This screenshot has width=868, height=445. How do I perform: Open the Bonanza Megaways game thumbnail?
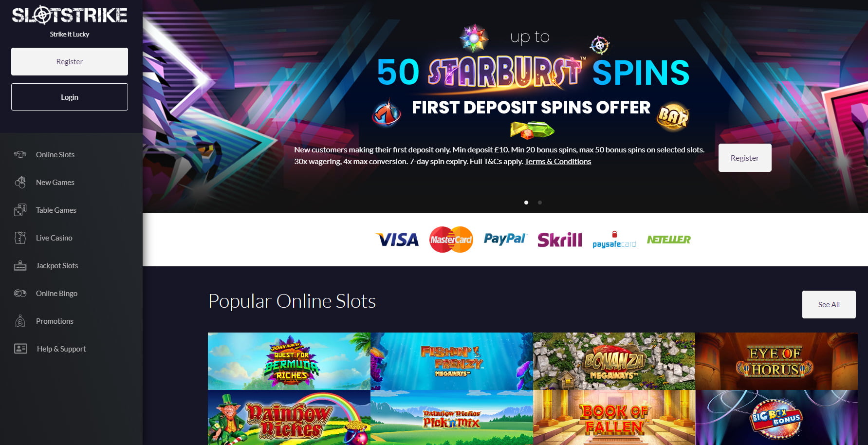pyautogui.click(x=614, y=361)
